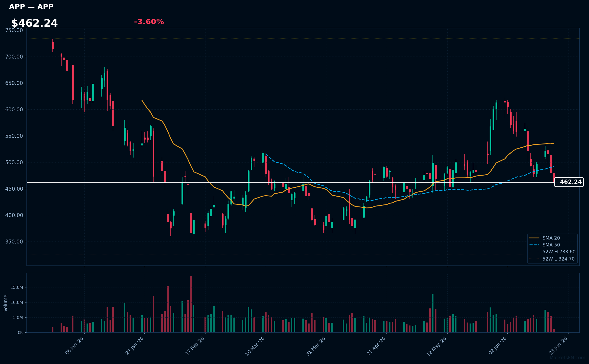The width and height of the screenshot is (589, 364).
Task: Click the 15.0M volume axis label
Action: tap(17, 287)
